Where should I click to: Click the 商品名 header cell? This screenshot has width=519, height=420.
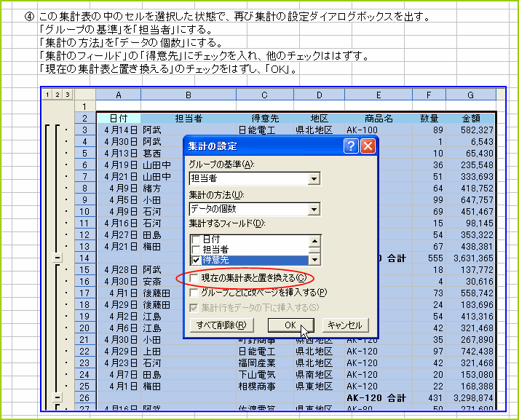(379, 118)
